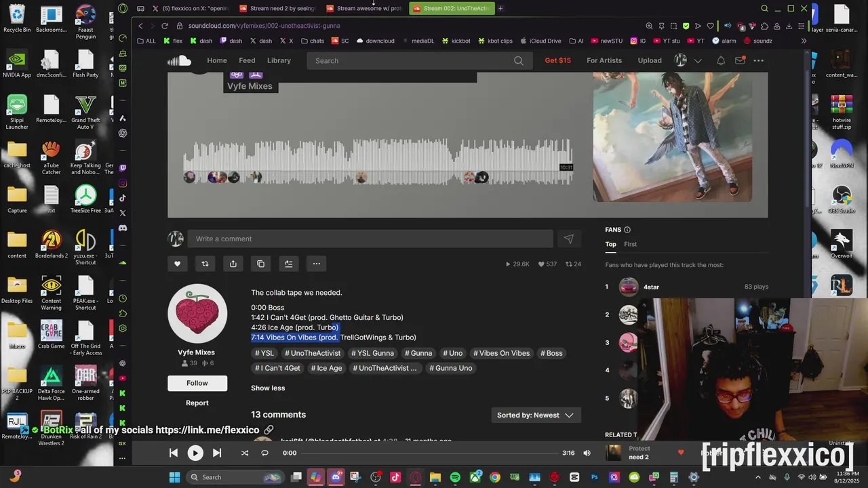Screen dimensions: 868x488
Task: Open the #YSL Gunna tag
Action: [x=372, y=353]
